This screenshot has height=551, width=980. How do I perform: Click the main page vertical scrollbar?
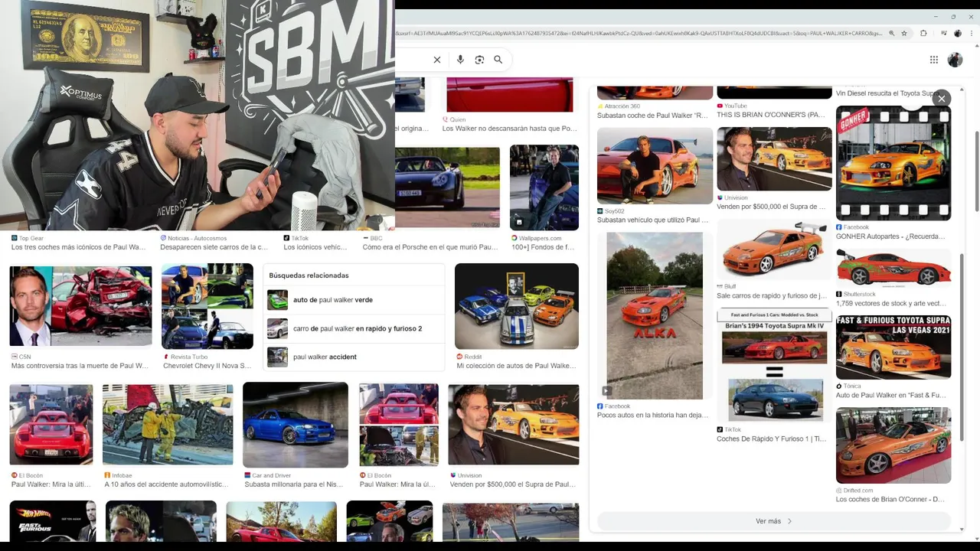click(x=975, y=171)
